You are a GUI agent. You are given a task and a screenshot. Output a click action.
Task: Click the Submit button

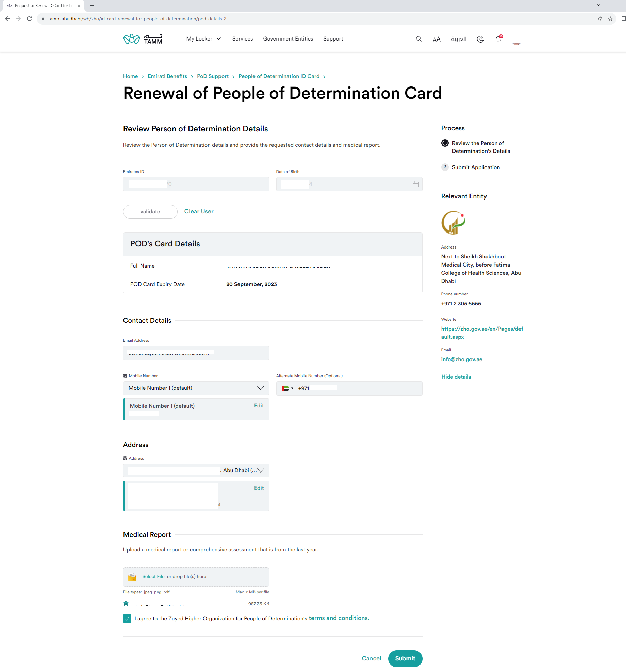point(405,658)
